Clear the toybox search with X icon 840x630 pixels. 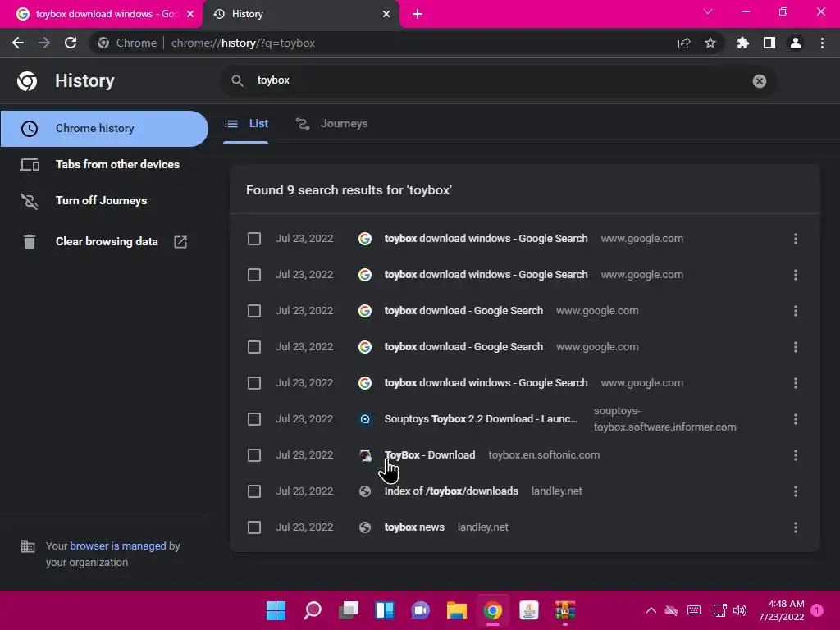[x=759, y=81]
